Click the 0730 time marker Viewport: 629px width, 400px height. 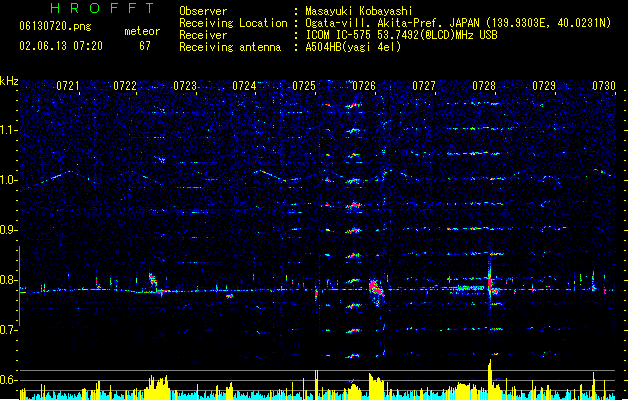pyautogui.click(x=604, y=86)
